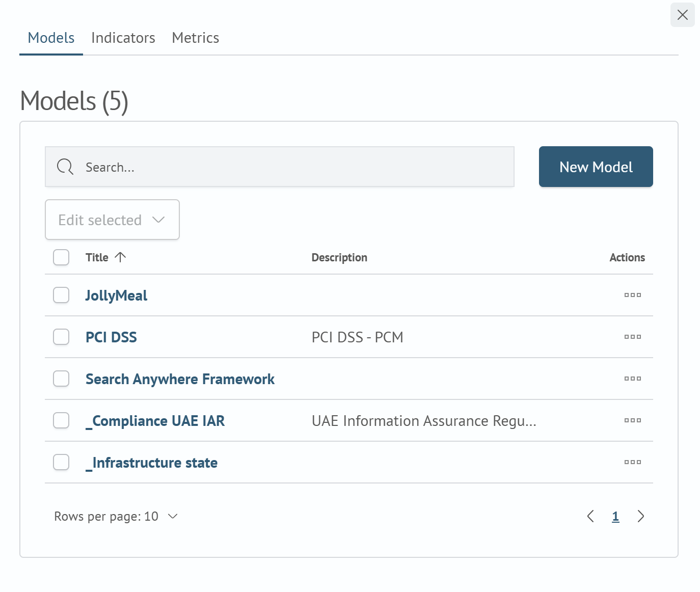Switch to the Indicators tab
The width and height of the screenshot is (700, 592).
(123, 38)
